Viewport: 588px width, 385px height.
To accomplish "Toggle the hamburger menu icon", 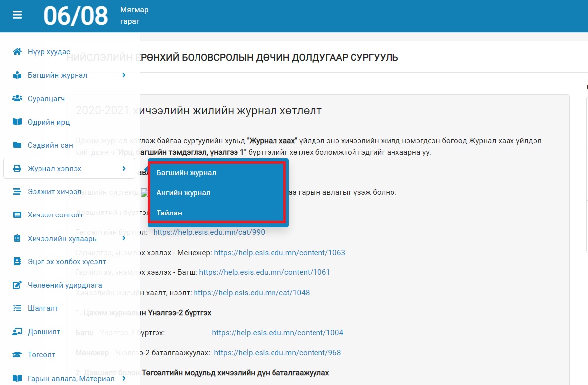I will tap(17, 15).
